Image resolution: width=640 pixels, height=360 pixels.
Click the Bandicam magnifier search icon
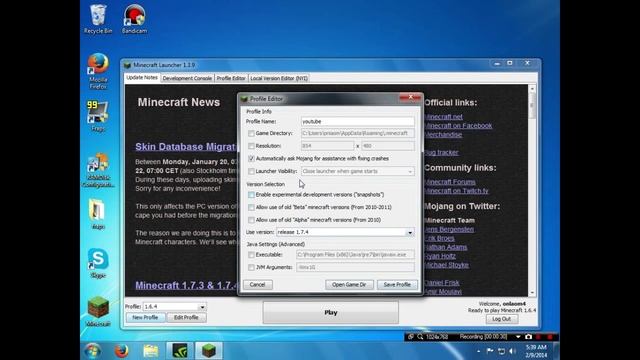[x=420, y=337]
